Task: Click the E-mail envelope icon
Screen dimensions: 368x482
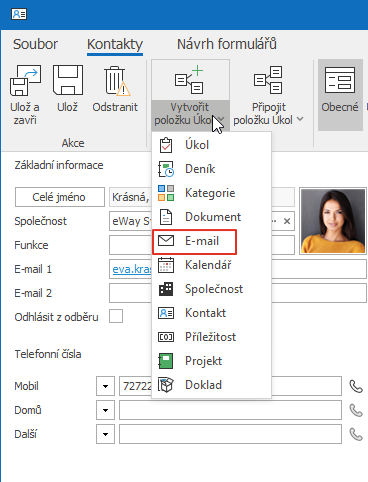Action: 166,241
